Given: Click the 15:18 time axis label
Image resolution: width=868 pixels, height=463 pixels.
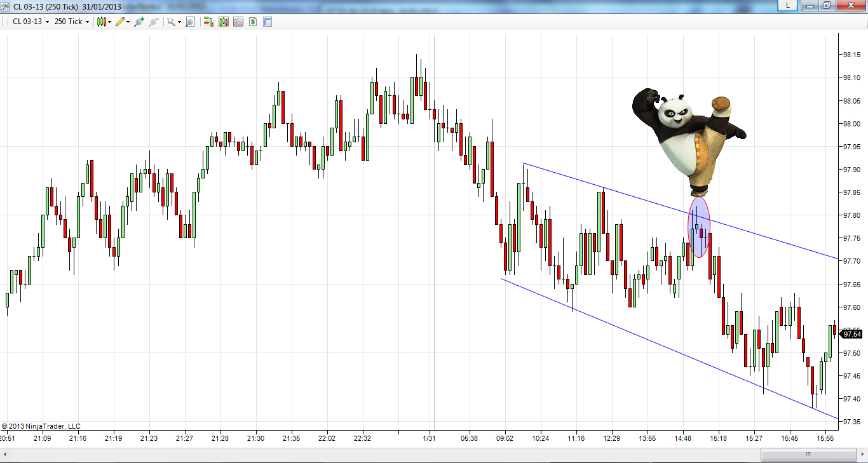Looking at the screenshot, I should coord(719,438).
